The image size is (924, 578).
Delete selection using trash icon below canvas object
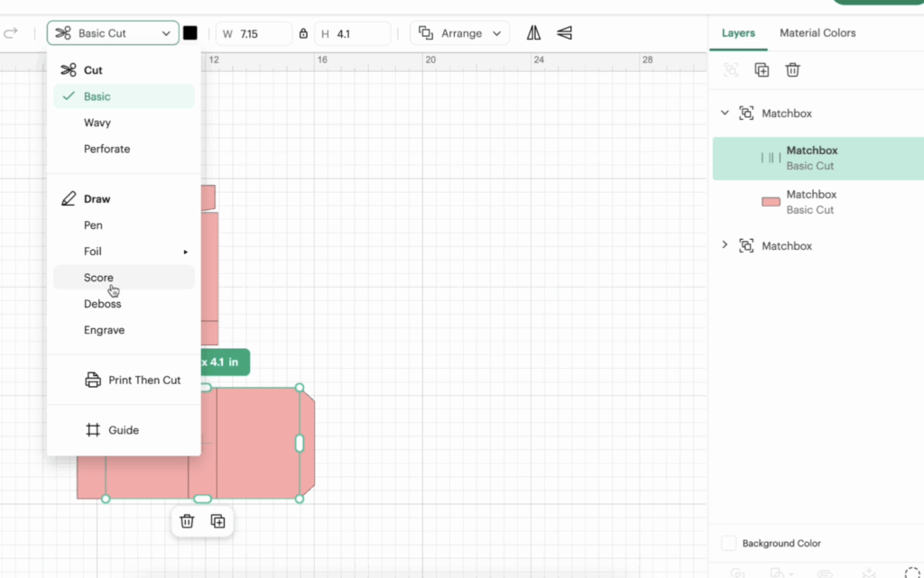(x=187, y=521)
